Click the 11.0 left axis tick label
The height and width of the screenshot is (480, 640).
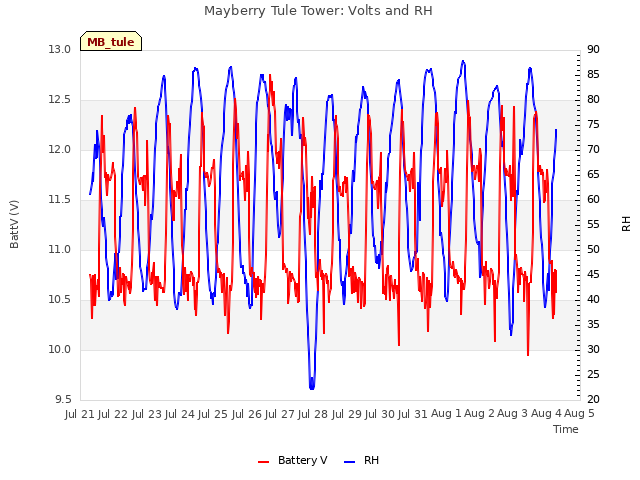coord(60,249)
